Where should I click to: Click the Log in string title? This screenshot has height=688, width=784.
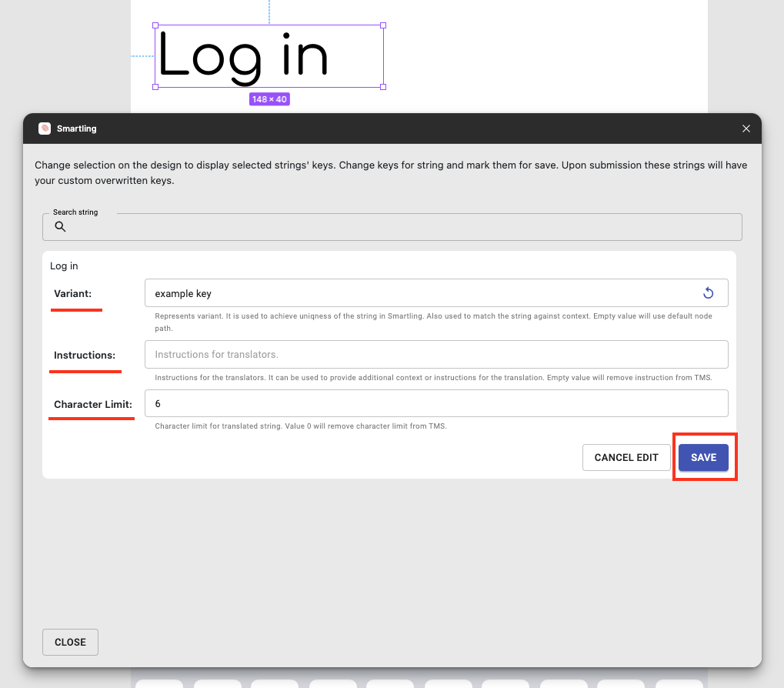(x=64, y=266)
